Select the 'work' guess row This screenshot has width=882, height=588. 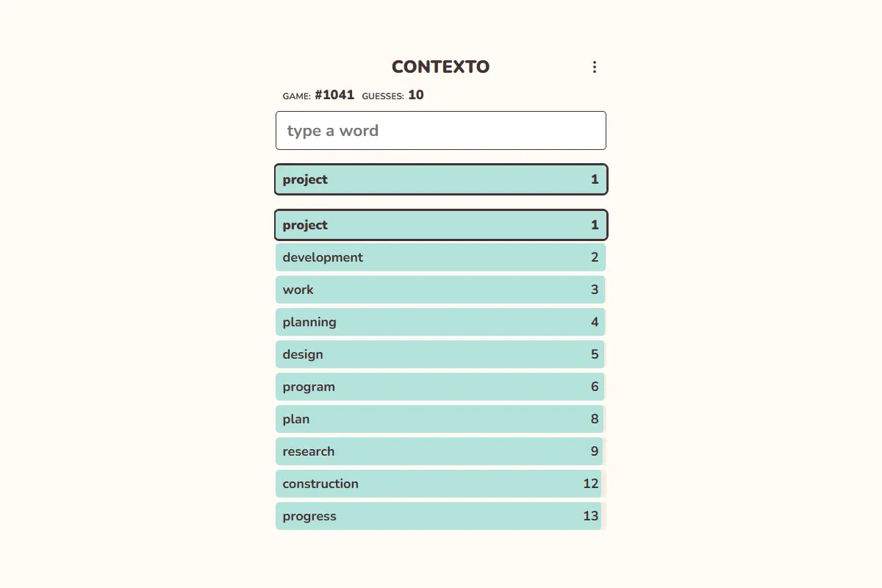[x=440, y=290]
